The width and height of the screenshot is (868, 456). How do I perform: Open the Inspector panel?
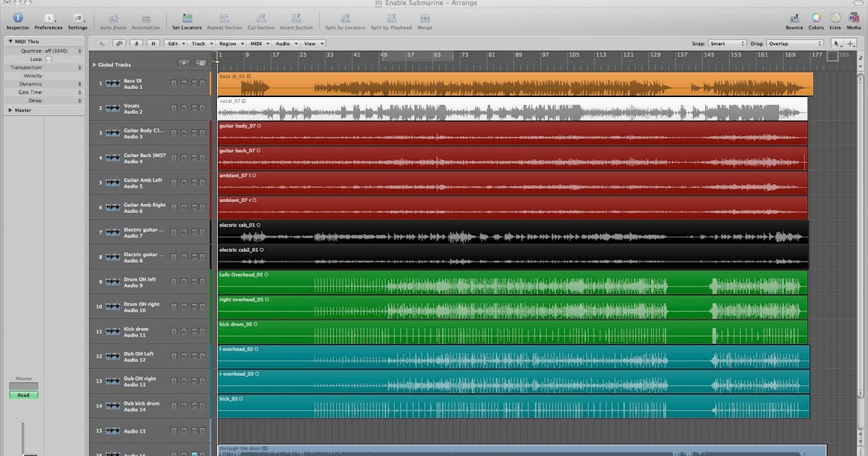[17, 20]
